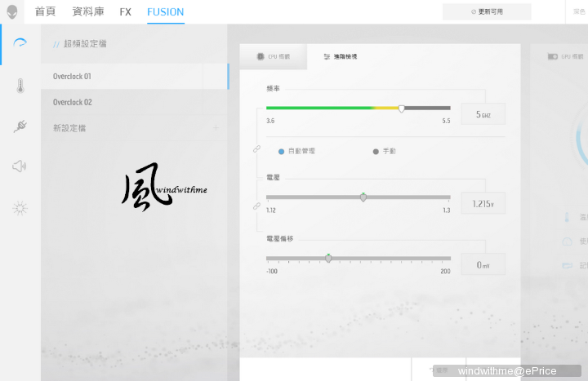Viewport: 588px width, 381px height.
Task: Open the thermal thermometer sidebar icon
Action: [x=20, y=86]
